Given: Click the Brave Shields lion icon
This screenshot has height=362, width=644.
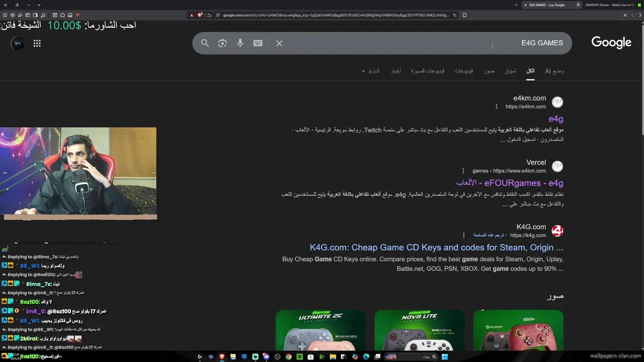Looking at the screenshot, I should point(200,15).
